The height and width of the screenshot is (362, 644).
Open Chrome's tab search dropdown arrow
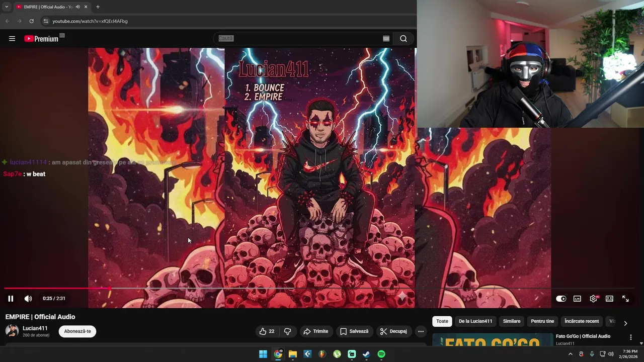(x=7, y=7)
